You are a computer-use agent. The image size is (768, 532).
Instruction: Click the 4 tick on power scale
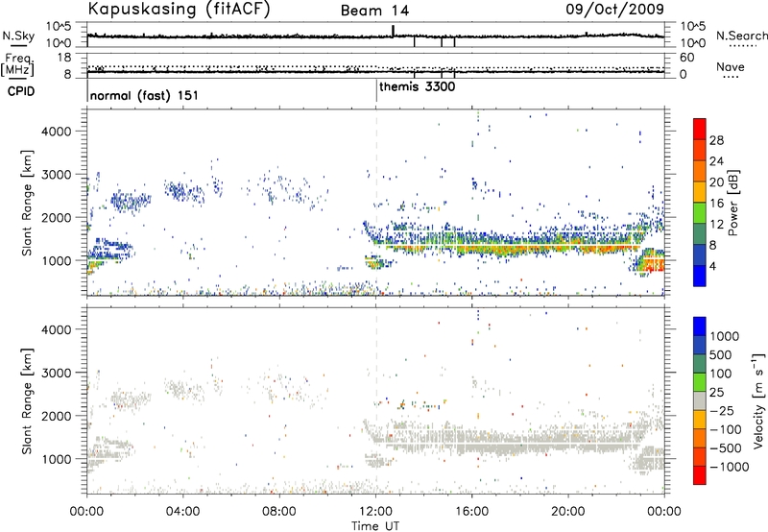coord(712,266)
